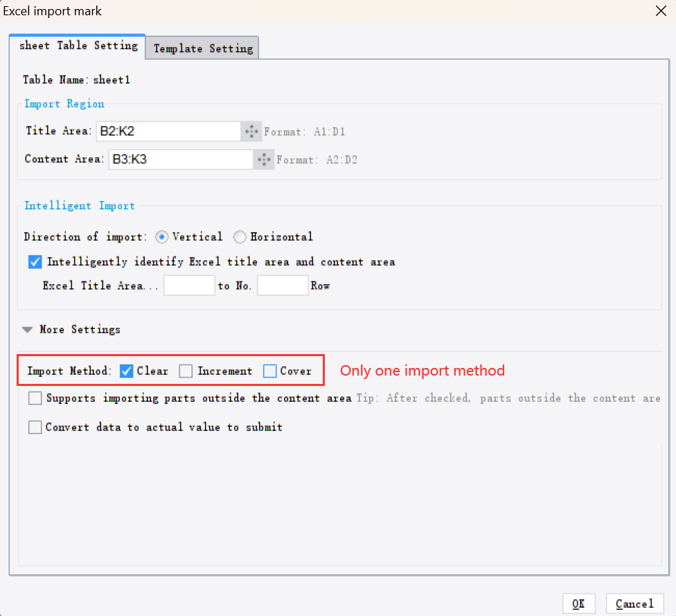Click the Title Area input showing B2:K2

pos(168,130)
